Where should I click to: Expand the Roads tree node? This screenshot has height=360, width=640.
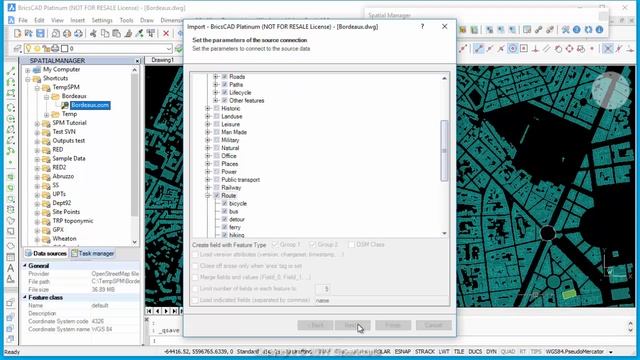(x=216, y=77)
